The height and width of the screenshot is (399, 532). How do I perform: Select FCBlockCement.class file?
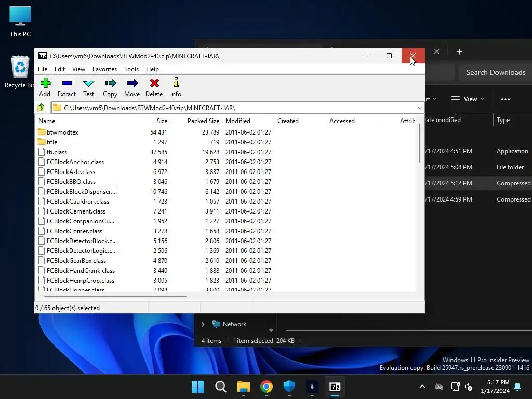(x=76, y=211)
